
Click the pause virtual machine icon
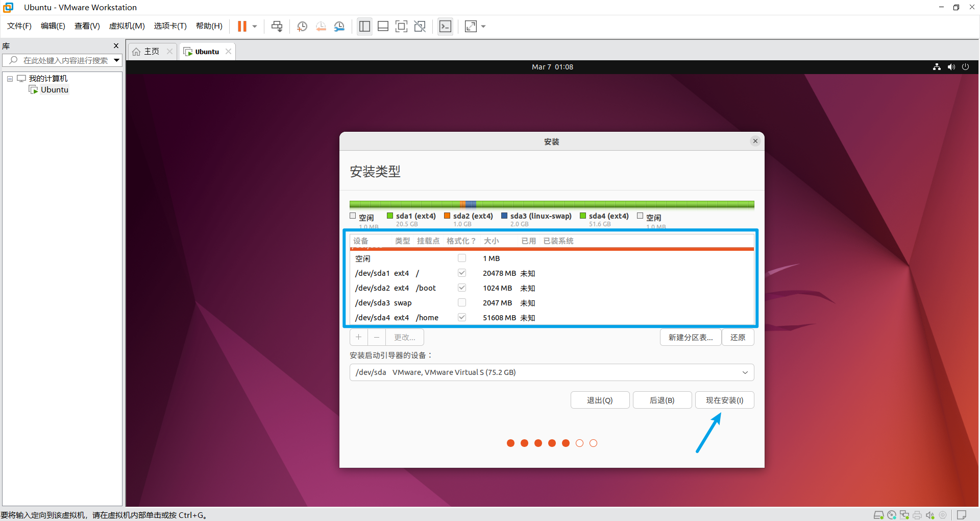tap(242, 27)
